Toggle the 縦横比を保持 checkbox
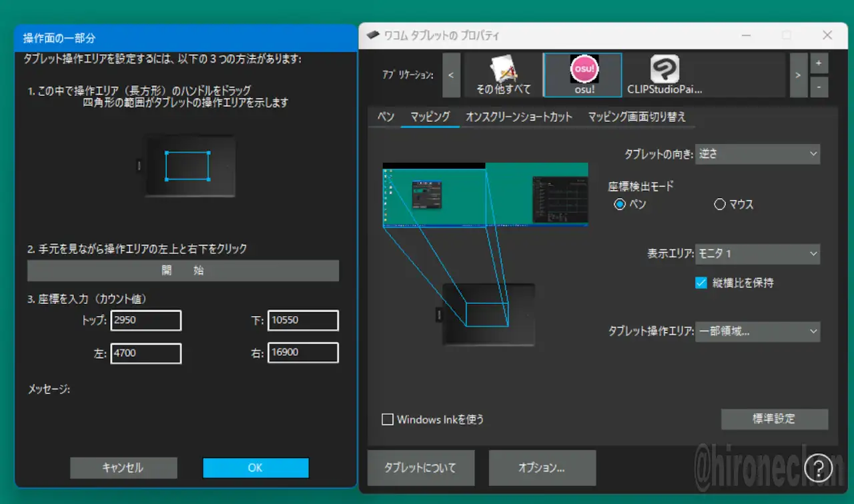The width and height of the screenshot is (854, 504). [x=701, y=283]
